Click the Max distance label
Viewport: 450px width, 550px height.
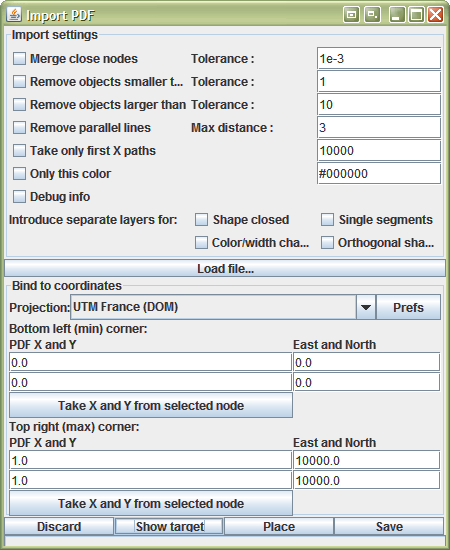click(x=232, y=128)
